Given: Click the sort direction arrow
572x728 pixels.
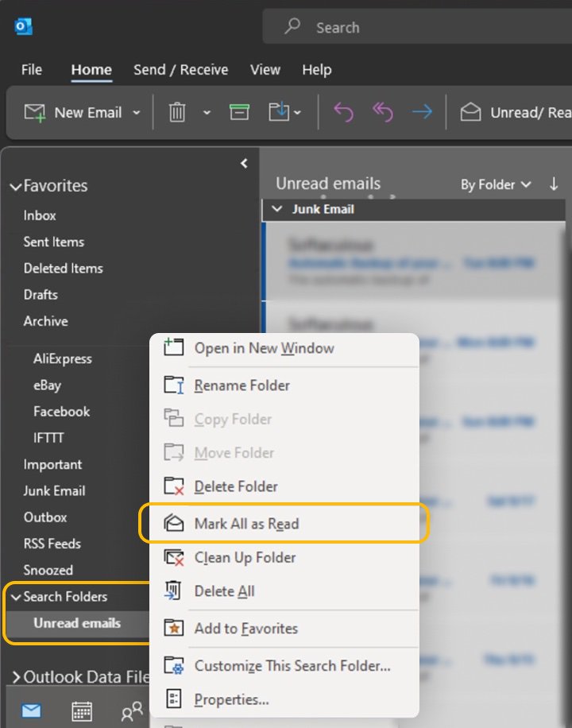Looking at the screenshot, I should 554,184.
